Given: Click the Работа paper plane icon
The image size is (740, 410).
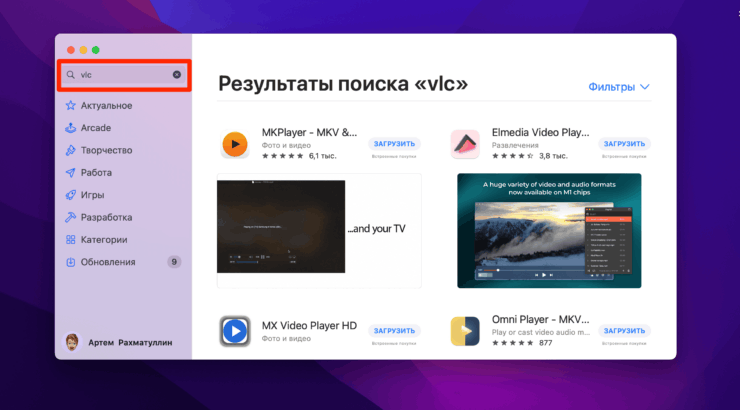Looking at the screenshot, I should point(70,173).
